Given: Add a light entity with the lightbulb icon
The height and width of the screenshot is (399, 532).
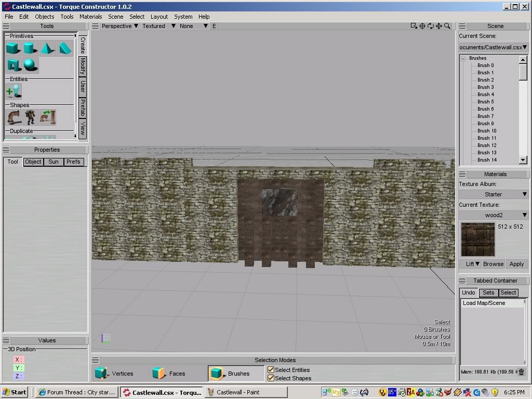Looking at the screenshot, I should click(14, 91).
